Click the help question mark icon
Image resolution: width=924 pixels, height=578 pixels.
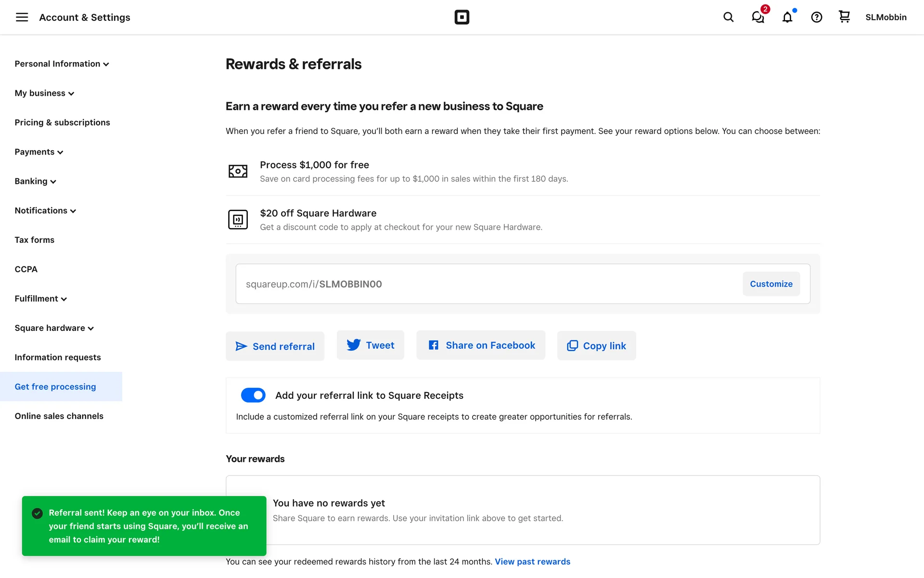(817, 17)
